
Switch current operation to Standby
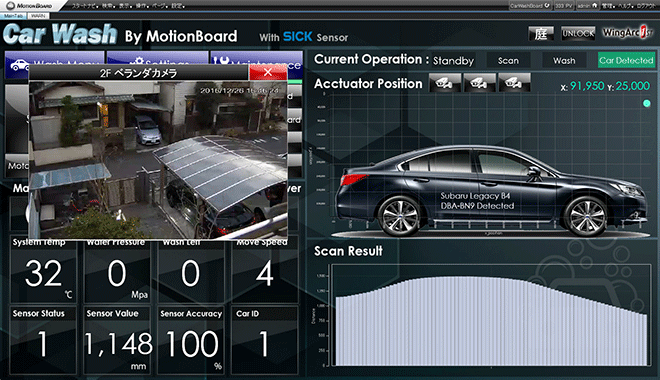point(453,61)
